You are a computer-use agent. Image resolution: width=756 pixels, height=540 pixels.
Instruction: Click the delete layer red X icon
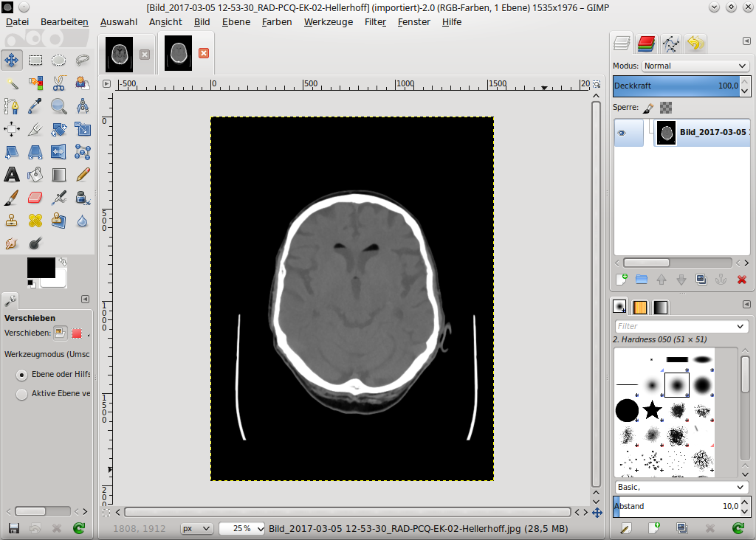point(741,280)
